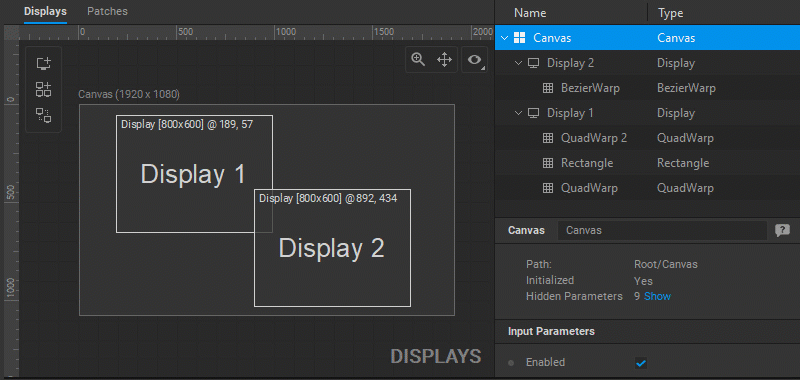Select the Canvas row in tree
This screenshot has height=380, width=800.
coord(647,38)
